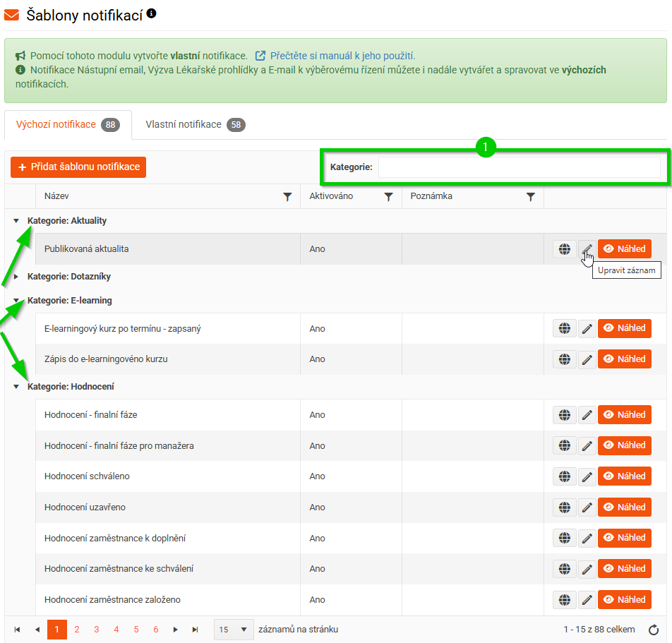Screen dimensions: 672x643
Task: Click the globe icon for Hodnocení uzavřeno
Action: coord(564,507)
